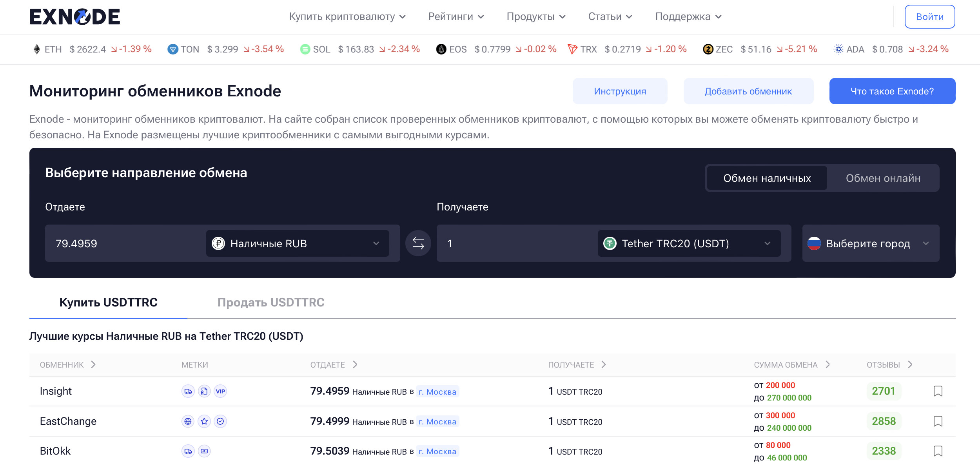
Task: Switch to the Обмен онлайн mode
Action: click(883, 178)
